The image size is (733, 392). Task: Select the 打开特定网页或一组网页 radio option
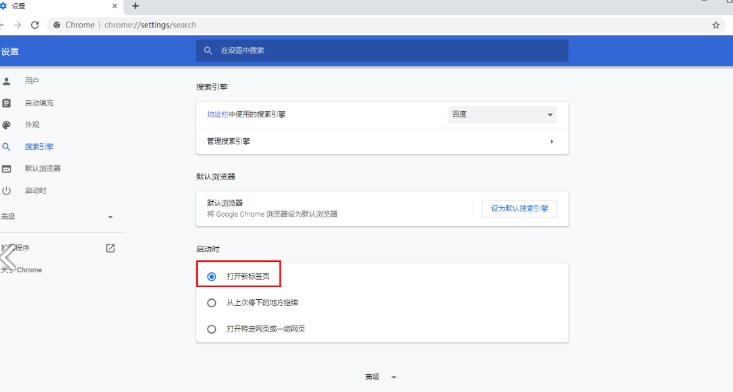point(211,329)
